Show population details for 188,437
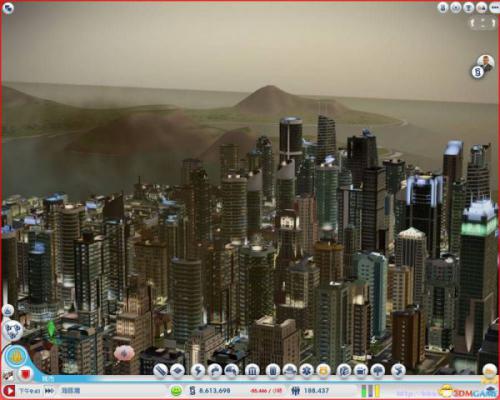The height and width of the screenshot is (400, 500). click(310, 390)
